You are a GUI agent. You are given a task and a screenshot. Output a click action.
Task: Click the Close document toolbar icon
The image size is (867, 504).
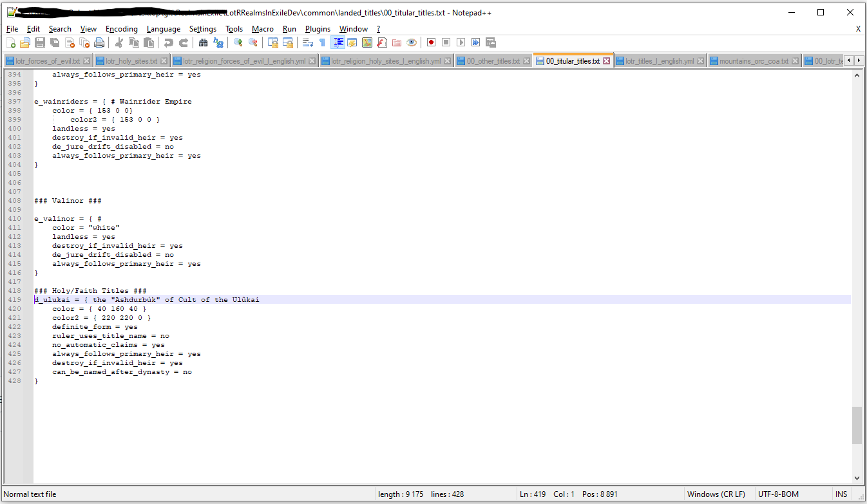pyautogui.click(x=70, y=42)
